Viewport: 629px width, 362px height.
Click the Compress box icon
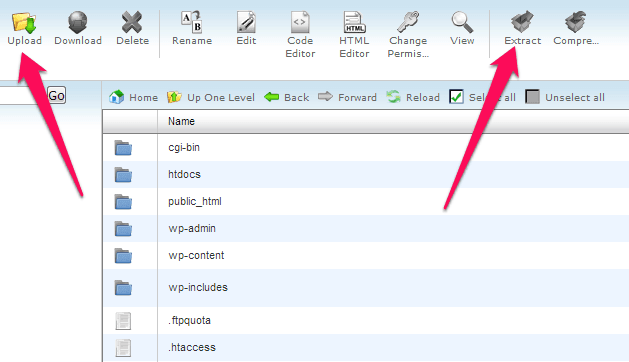[576, 22]
